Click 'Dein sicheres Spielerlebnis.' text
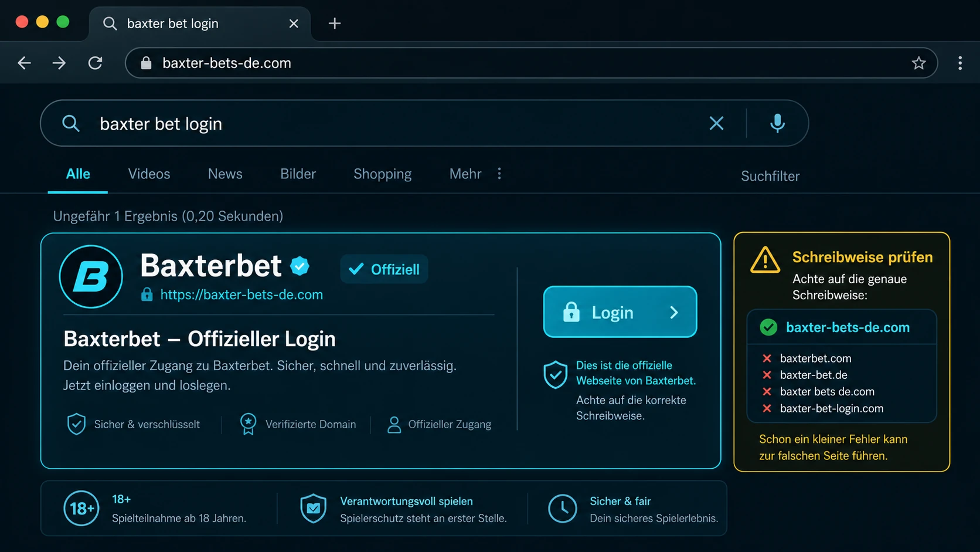The width and height of the screenshot is (980, 552). (654, 518)
